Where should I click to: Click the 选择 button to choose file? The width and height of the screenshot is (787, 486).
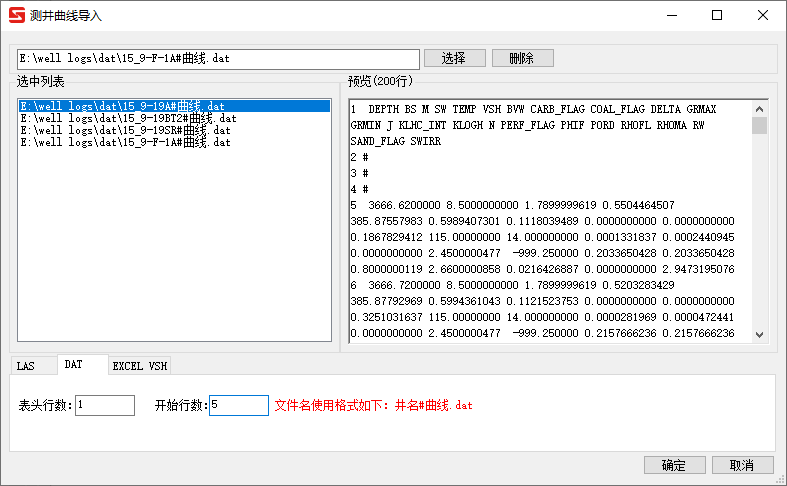[x=455, y=58]
